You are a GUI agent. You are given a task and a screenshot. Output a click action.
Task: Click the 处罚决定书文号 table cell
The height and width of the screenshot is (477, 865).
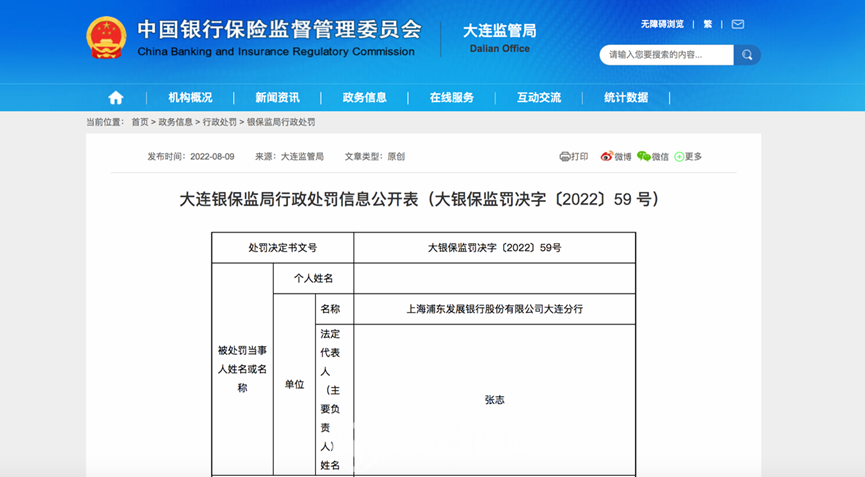coord(282,248)
